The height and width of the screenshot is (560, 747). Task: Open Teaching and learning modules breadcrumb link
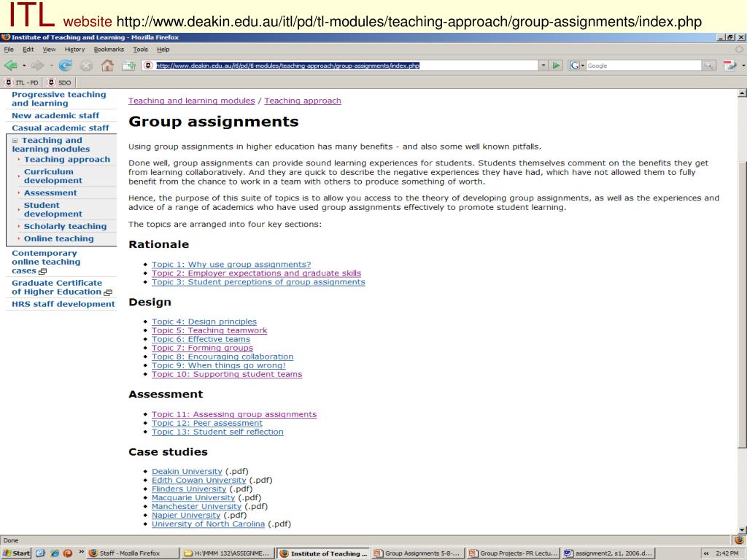(x=192, y=101)
